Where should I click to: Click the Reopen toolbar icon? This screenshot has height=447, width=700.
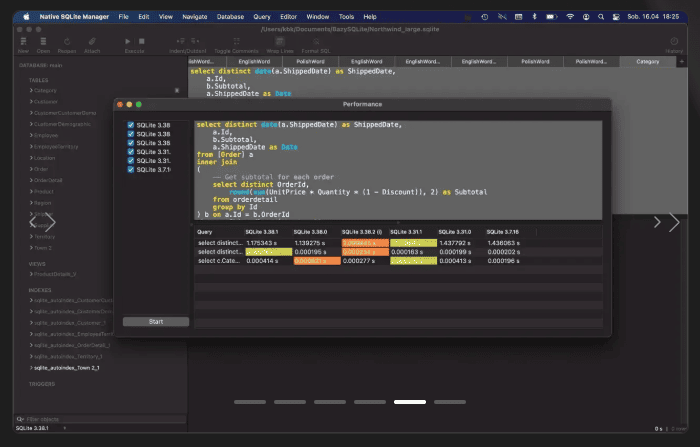67,42
